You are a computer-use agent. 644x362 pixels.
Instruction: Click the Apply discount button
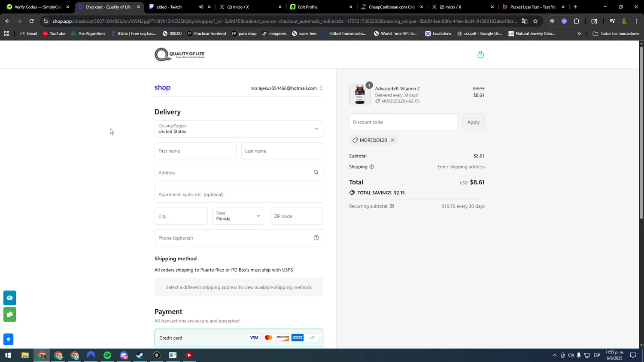click(x=473, y=122)
